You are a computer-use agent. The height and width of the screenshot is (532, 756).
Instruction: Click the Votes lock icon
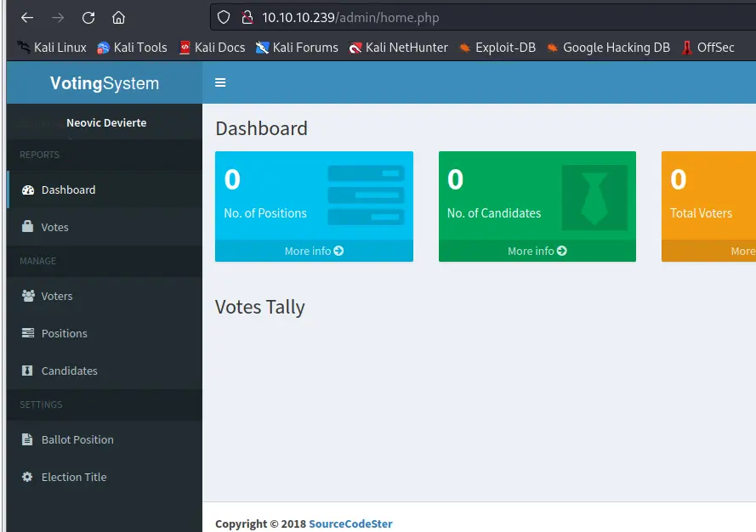click(27, 227)
